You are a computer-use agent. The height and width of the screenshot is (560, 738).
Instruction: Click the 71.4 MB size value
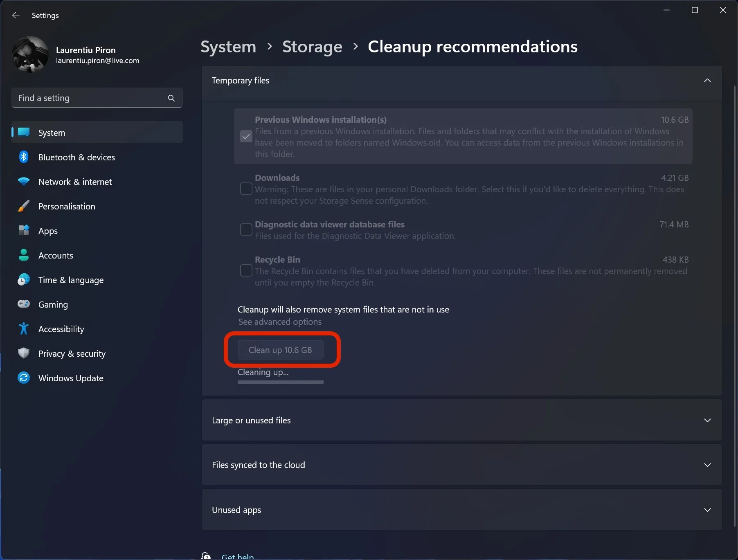[x=674, y=225]
